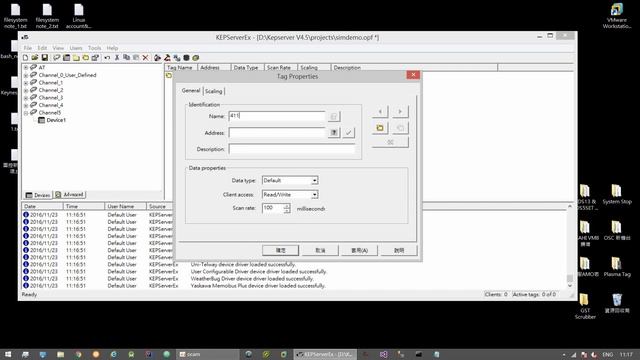This screenshot has width=640, height=360.
Task: Click the Help button in dialog footer
Action: click(x=399, y=250)
